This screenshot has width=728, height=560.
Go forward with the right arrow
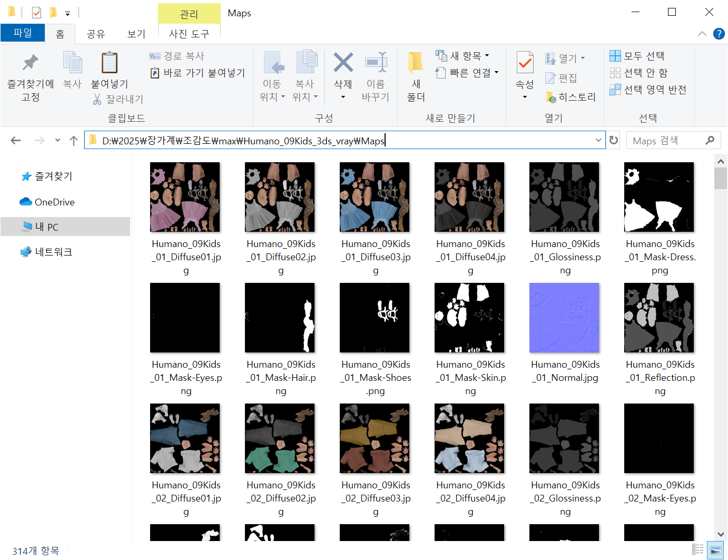40,140
